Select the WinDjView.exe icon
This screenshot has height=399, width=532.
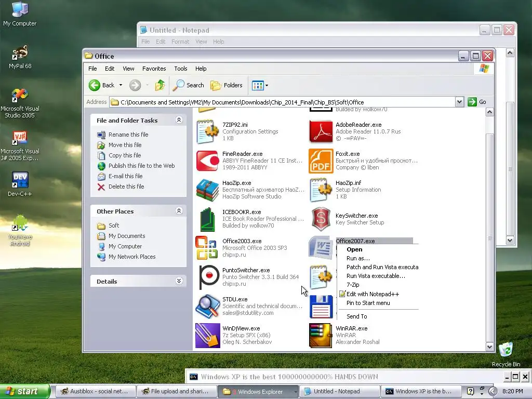point(207,336)
